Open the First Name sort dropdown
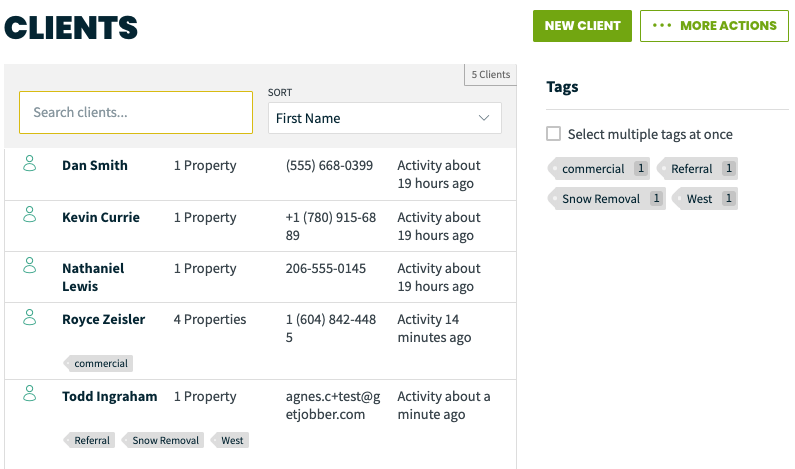The image size is (795, 469). [385, 118]
